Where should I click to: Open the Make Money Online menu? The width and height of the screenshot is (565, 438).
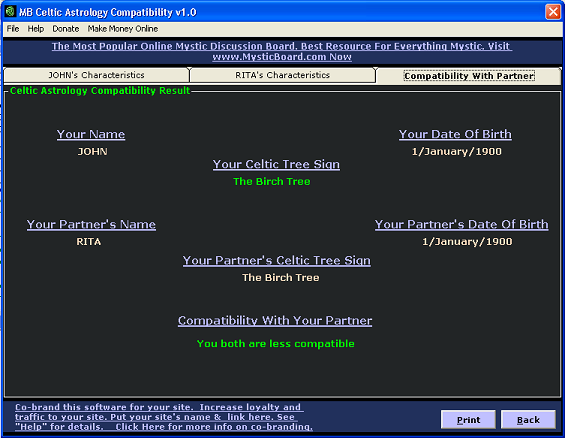(123, 29)
